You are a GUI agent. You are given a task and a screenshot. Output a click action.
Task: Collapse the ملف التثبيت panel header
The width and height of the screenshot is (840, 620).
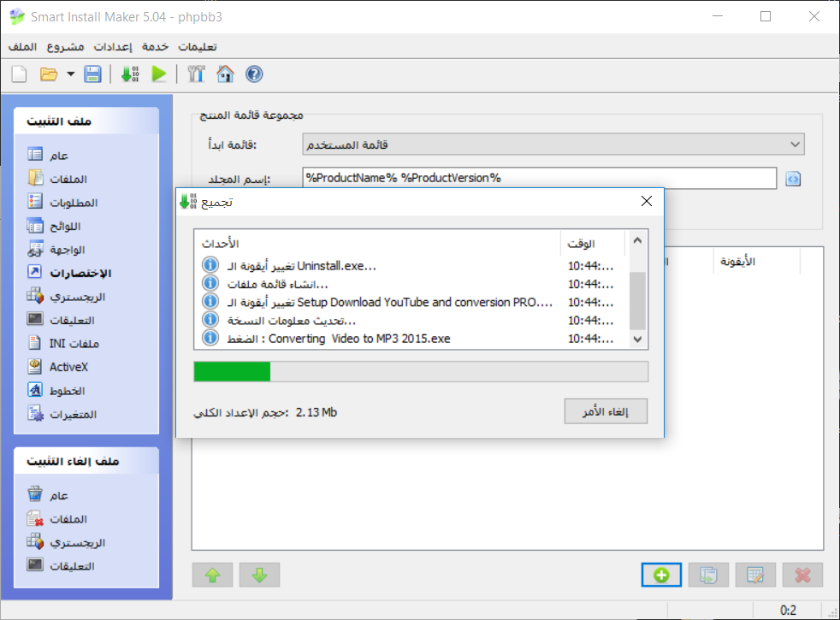click(86, 121)
